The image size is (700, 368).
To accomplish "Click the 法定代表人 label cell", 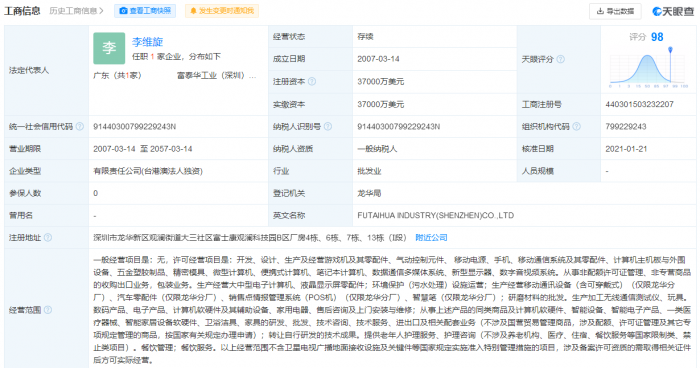I will (46, 70).
